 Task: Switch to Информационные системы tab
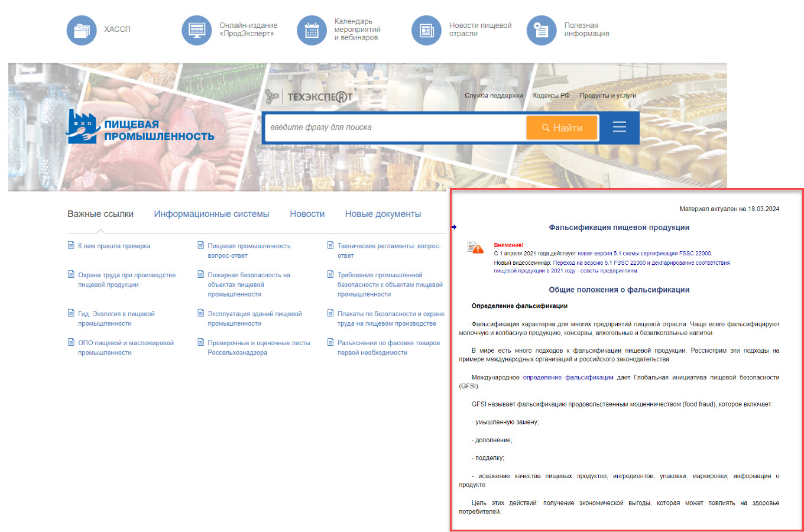click(x=212, y=214)
